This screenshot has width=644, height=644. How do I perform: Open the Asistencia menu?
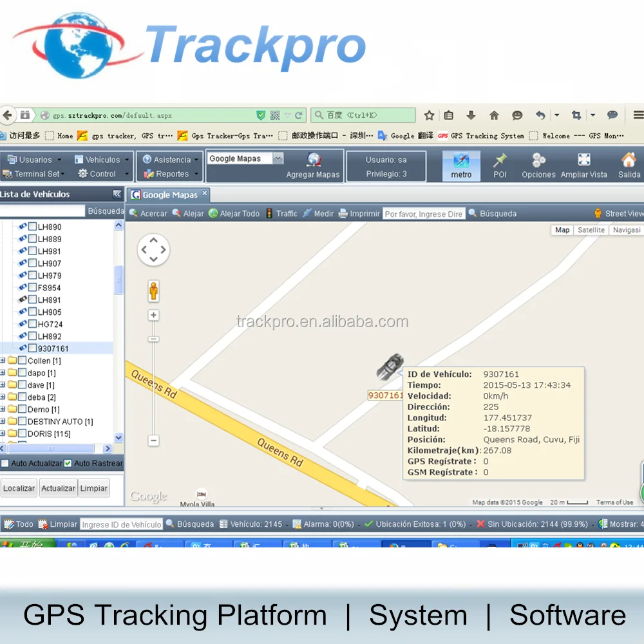[x=171, y=159]
